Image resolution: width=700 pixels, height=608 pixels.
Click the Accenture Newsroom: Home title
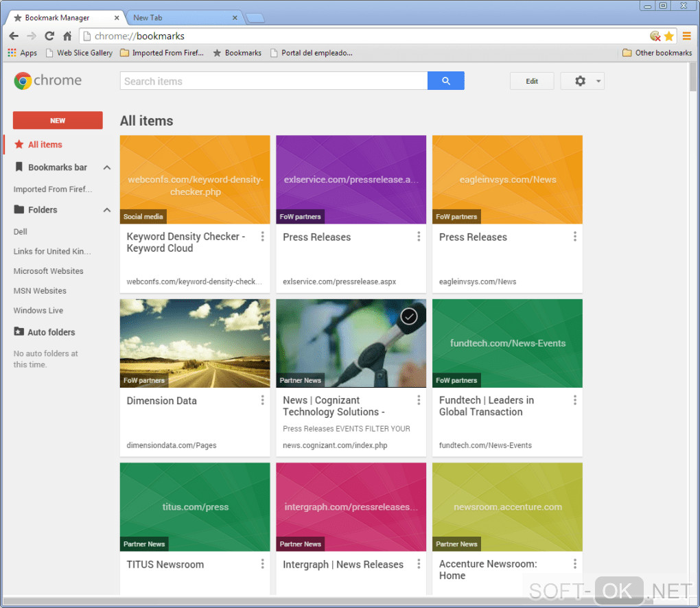coord(488,570)
